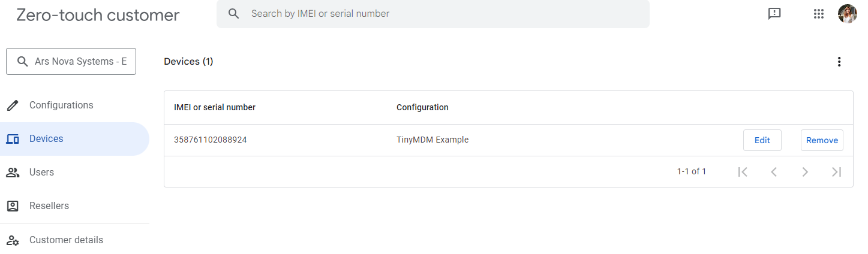Go to next page of devices
Screen dimensions: 868x254
(x=805, y=172)
